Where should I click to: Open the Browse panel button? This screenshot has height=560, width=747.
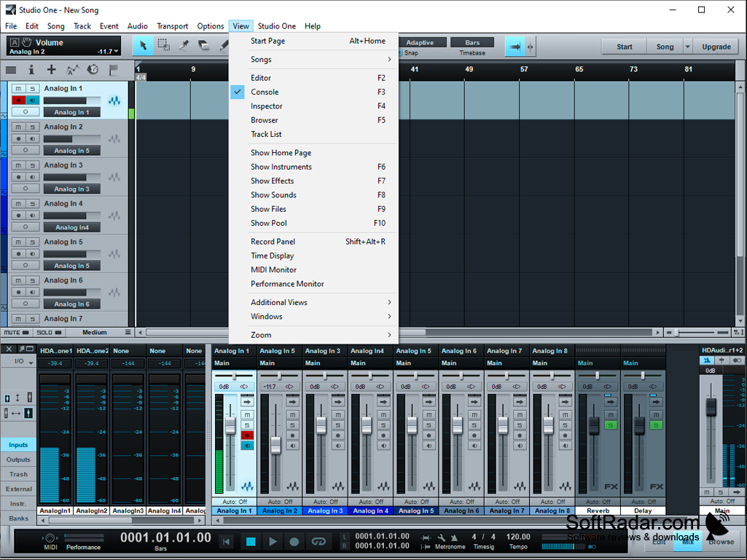pyautogui.click(x=721, y=541)
